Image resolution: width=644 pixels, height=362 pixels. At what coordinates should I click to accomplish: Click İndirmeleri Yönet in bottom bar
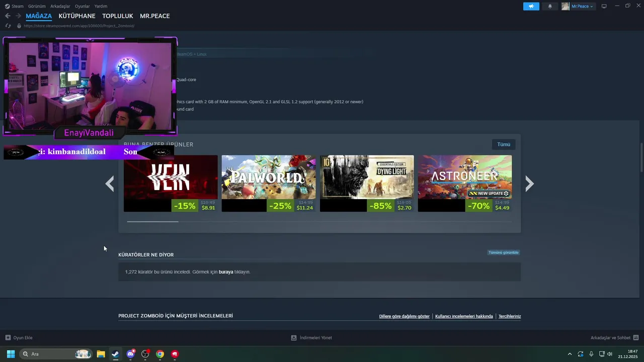(315, 337)
